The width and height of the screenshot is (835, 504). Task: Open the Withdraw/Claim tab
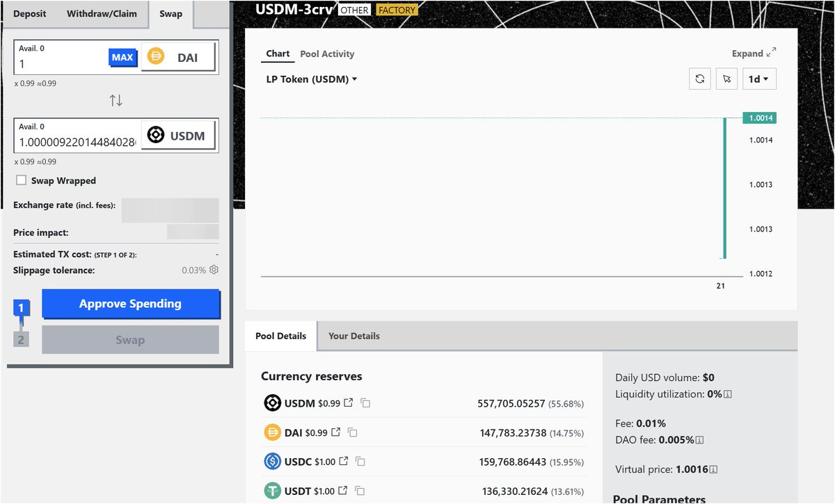click(x=102, y=14)
